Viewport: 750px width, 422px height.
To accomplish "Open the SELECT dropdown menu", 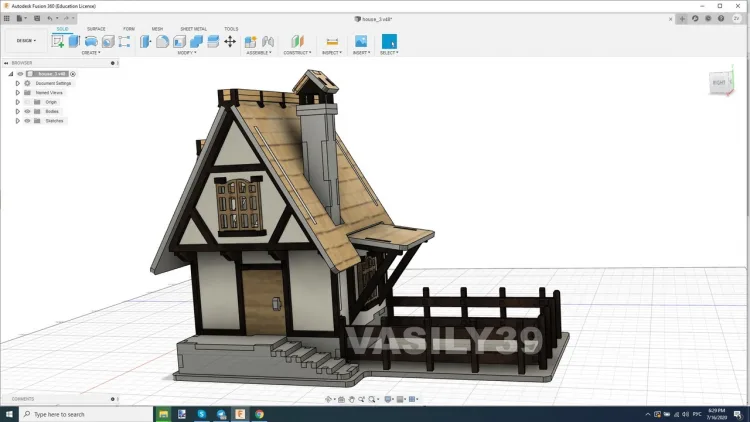I will coord(389,53).
